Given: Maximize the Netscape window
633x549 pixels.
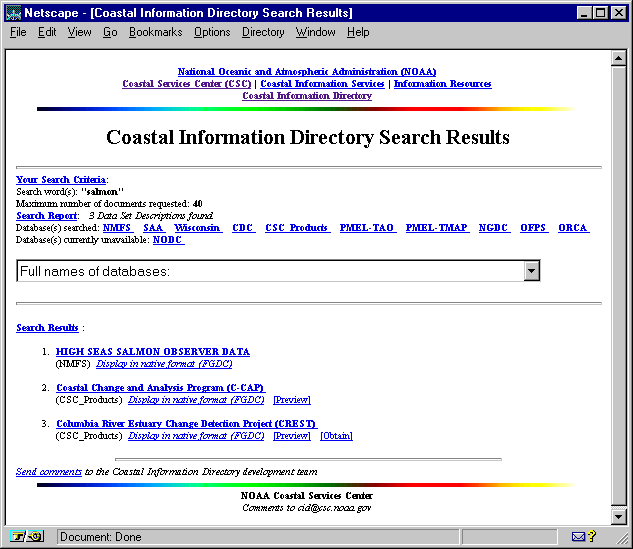Looking at the screenshot, I should click(x=600, y=13).
